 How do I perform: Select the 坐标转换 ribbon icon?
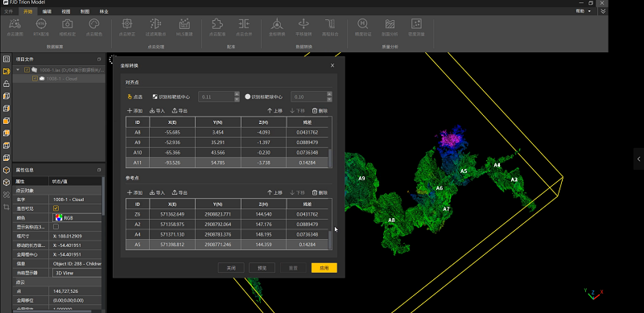(x=277, y=27)
